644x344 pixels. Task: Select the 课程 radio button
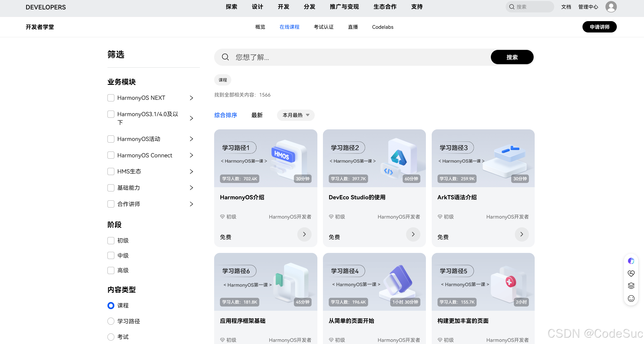coord(111,305)
